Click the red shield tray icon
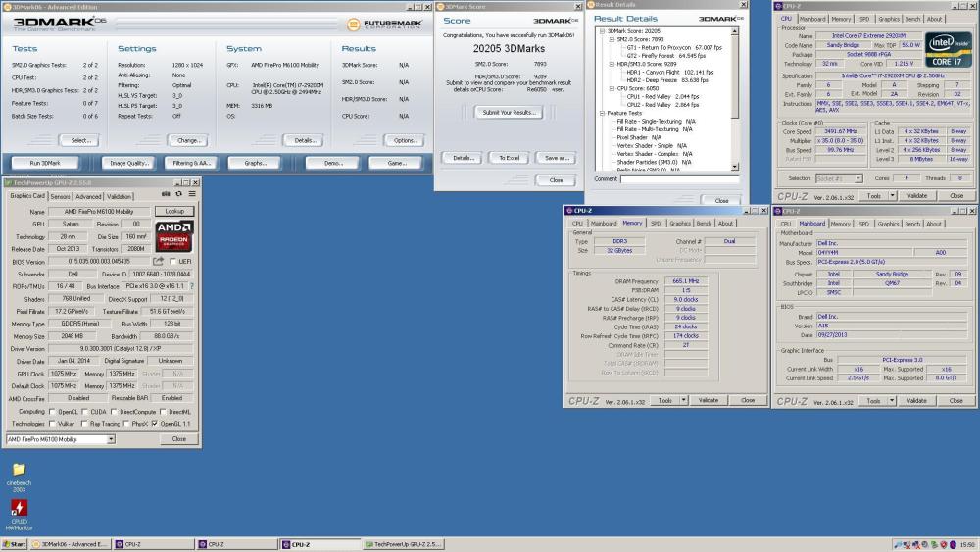Image resolution: width=980 pixels, height=552 pixels. pos(944,544)
